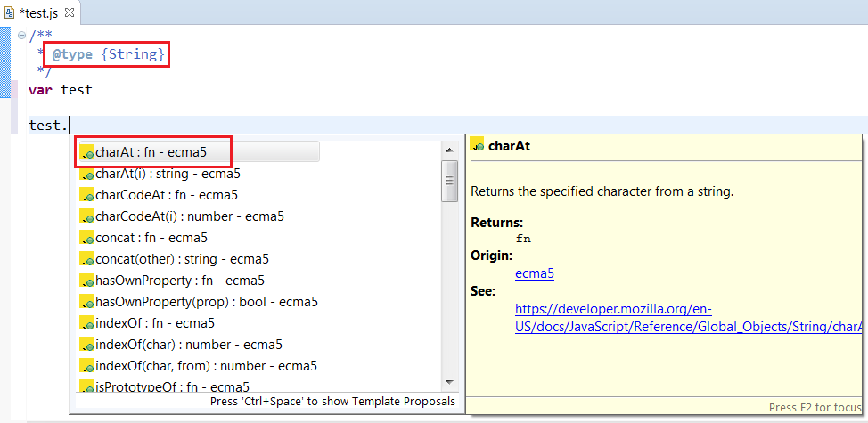The width and height of the screenshot is (868, 423).
Task: Click the icon beside 'indexOf(char, from)'
Action: click(x=86, y=366)
